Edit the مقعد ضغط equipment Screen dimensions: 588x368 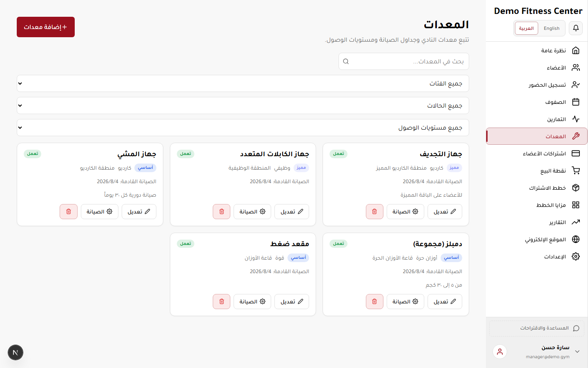[292, 301]
